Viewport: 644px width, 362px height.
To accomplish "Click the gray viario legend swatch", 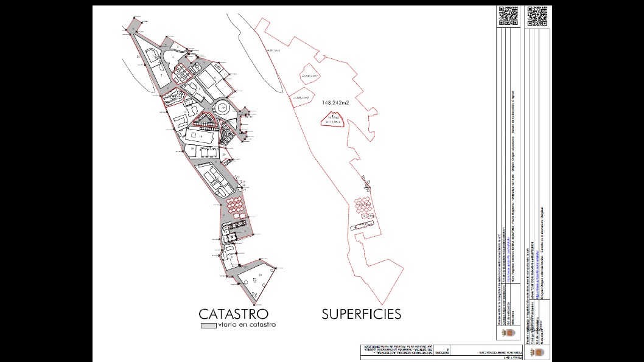I will point(208,326).
